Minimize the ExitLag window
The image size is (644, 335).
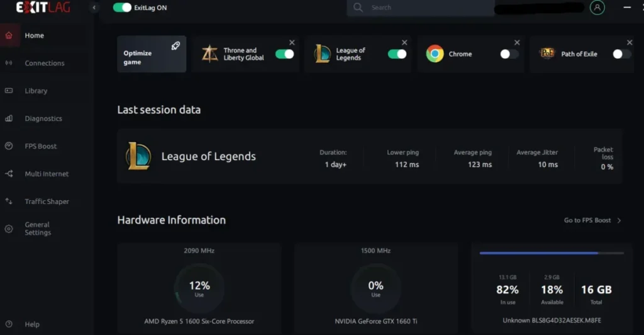[627, 8]
